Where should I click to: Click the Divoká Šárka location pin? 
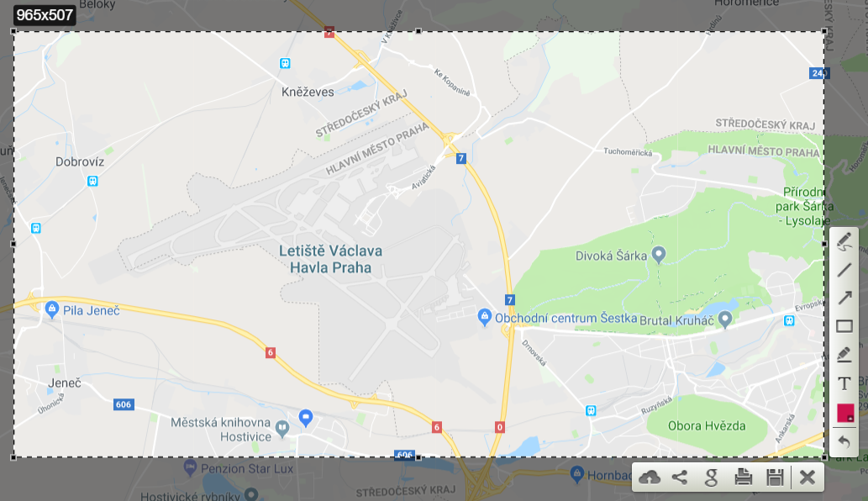point(658,255)
